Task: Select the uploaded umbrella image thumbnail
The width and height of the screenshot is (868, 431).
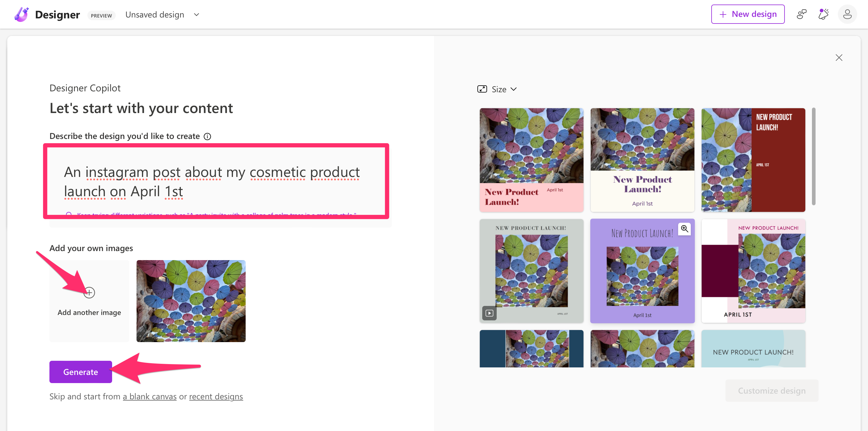Action: [x=191, y=301]
